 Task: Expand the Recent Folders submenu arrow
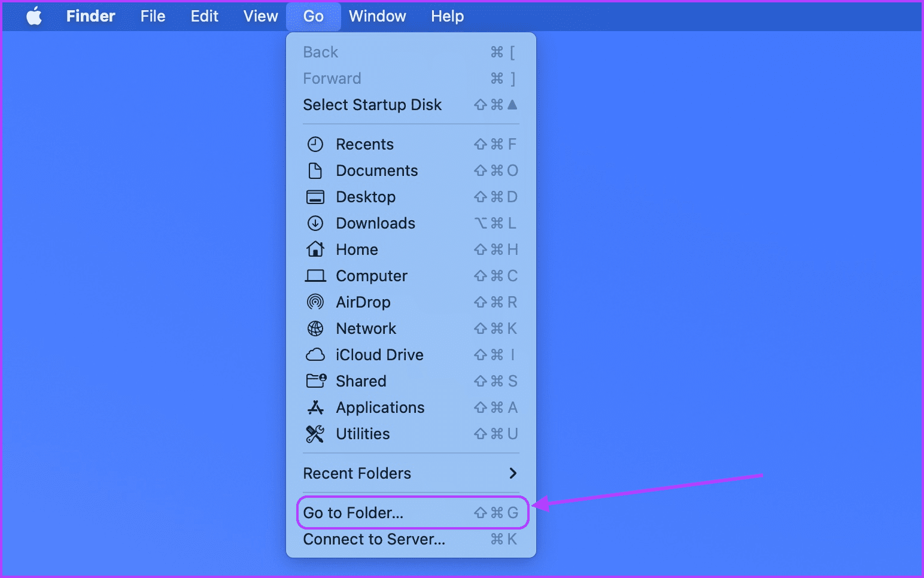(x=513, y=473)
